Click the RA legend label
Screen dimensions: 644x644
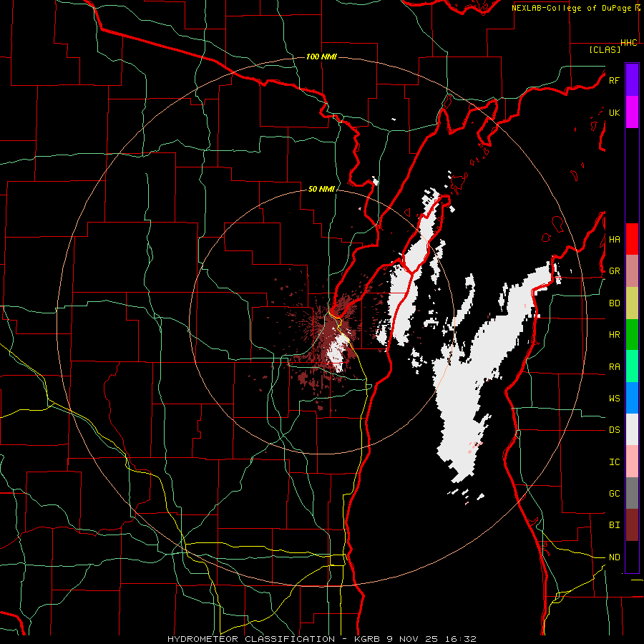tap(614, 367)
